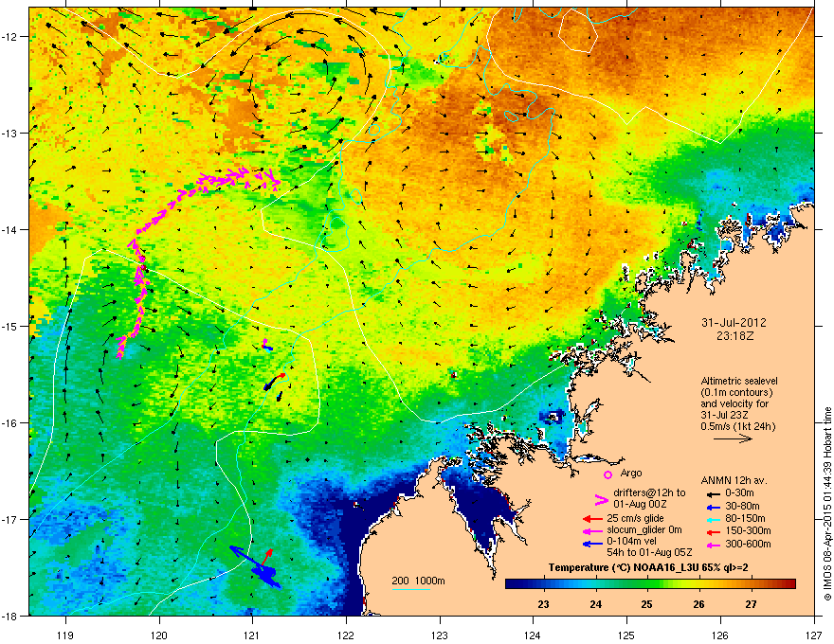Click the magenta Argo circle legend symbol
The width and height of the screenshot is (834, 644).
[x=607, y=474]
